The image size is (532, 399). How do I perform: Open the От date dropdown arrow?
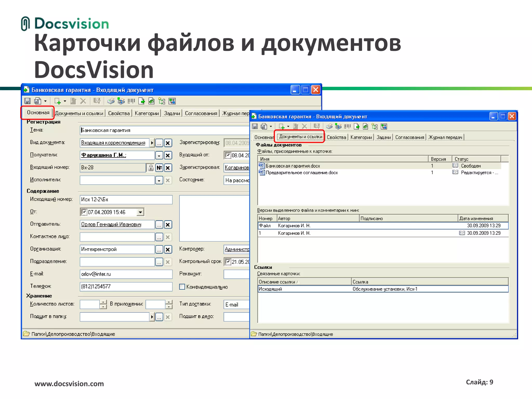tap(140, 212)
